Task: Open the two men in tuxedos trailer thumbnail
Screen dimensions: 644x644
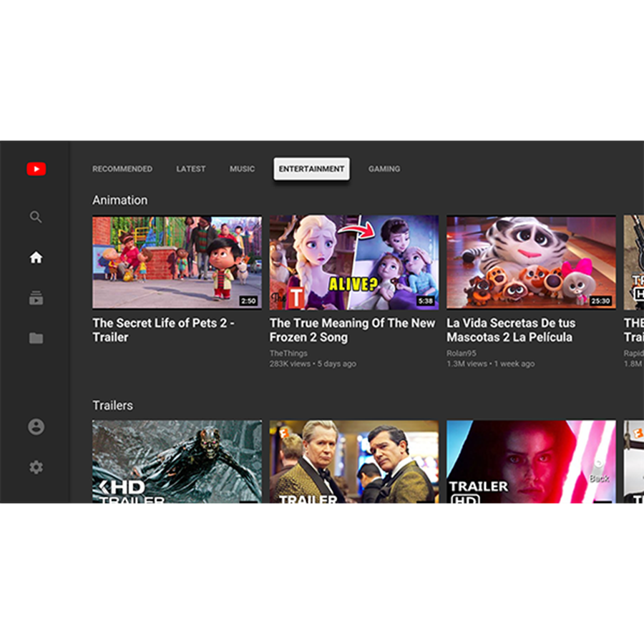Action: (354, 462)
